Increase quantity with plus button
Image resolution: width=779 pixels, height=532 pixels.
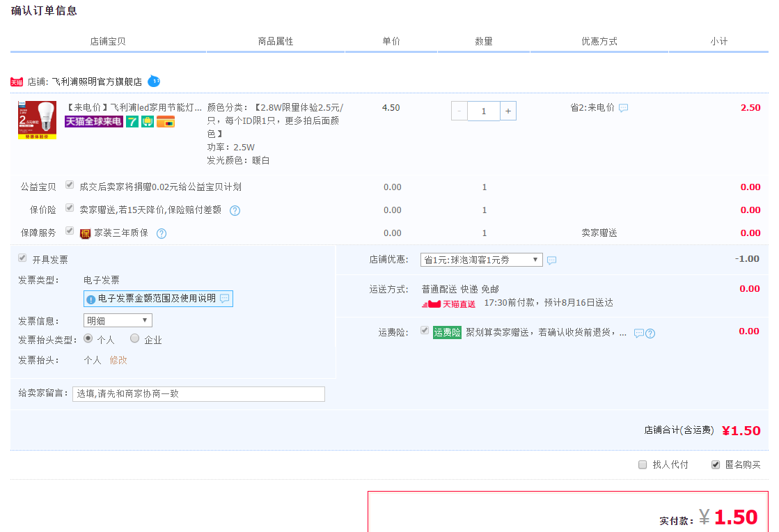pos(508,111)
